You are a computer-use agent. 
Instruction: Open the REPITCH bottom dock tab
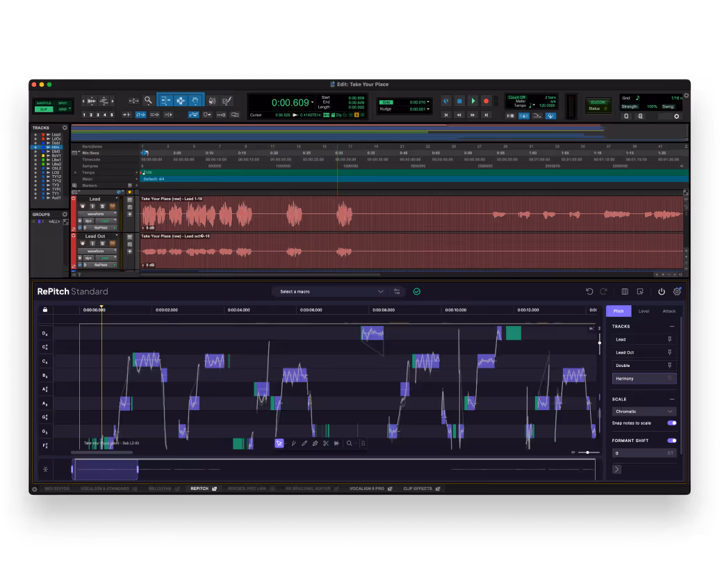click(x=204, y=489)
